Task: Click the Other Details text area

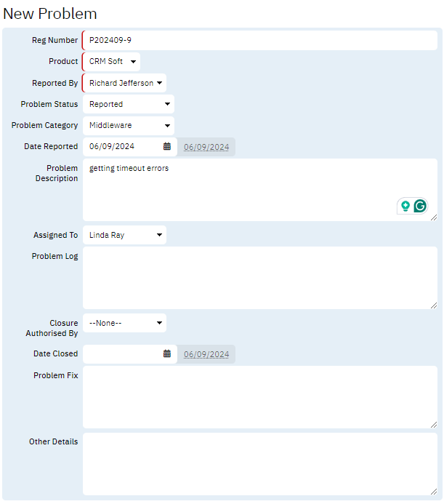Action: pos(259,463)
